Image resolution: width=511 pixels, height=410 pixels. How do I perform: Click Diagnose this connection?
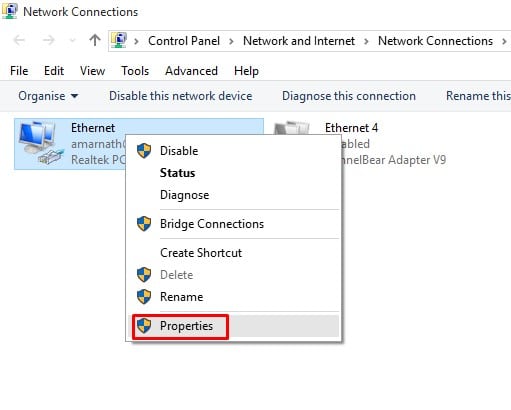click(x=349, y=96)
